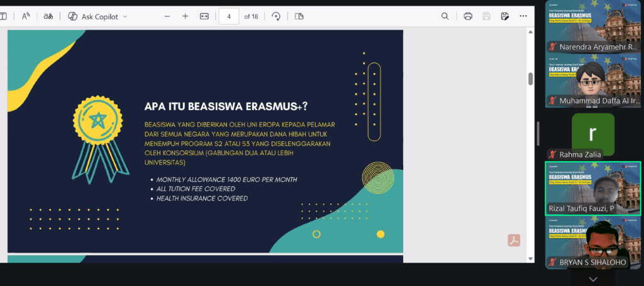Screen dimensions: 644x286
Task: Click the Adobe PDF icon on slide
Action: (x=514, y=240)
